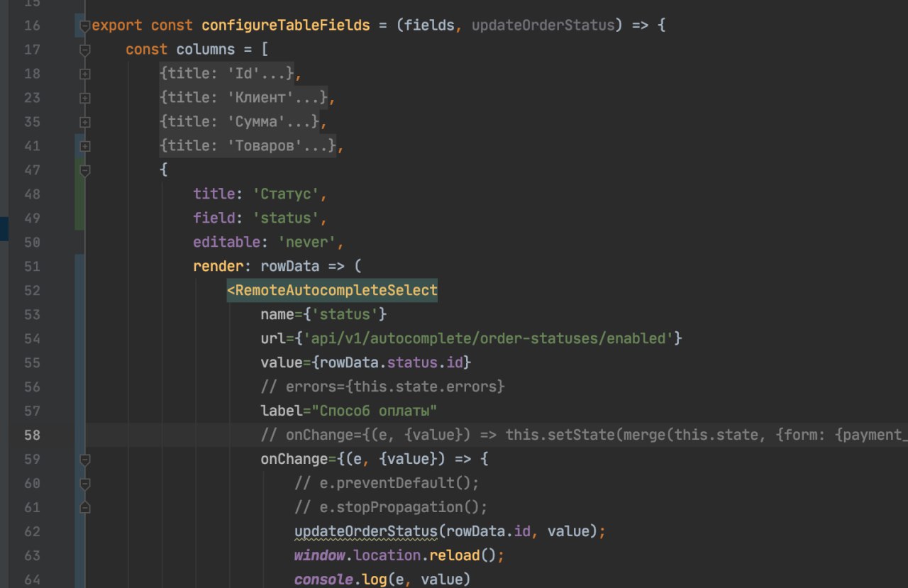
Task: Expand the folded 'Клиент' column on line 23
Action: 85,98
